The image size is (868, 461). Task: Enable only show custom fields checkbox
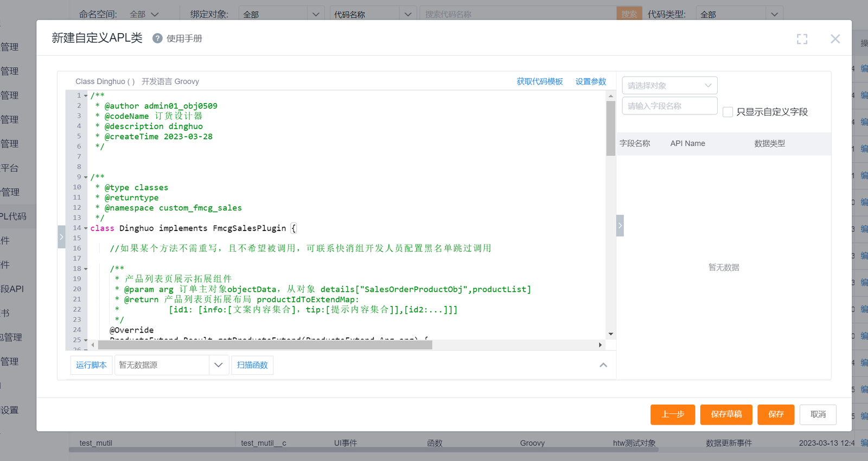point(728,112)
